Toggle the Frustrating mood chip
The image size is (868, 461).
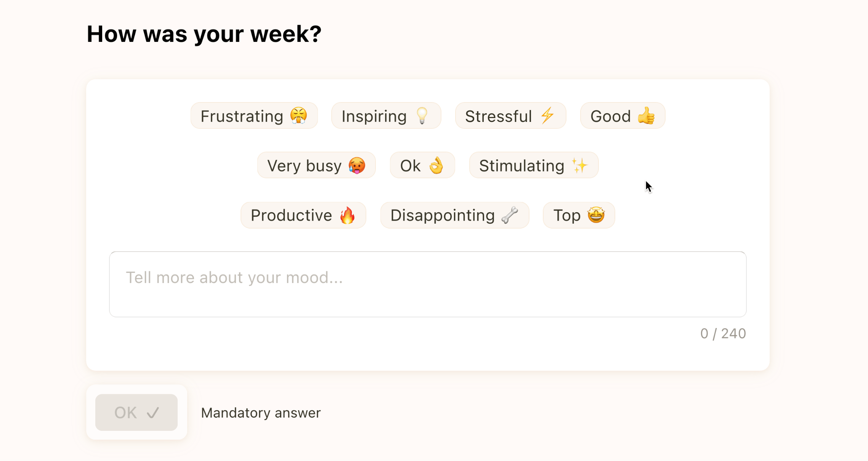click(x=254, y=116)
